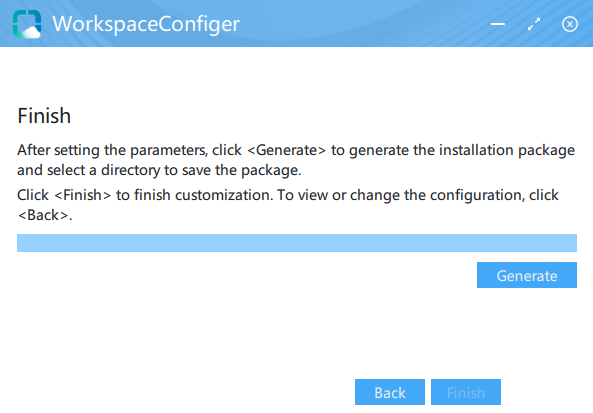
Task: Click the <Back> text in the instructions
Action: coord(43,215)
